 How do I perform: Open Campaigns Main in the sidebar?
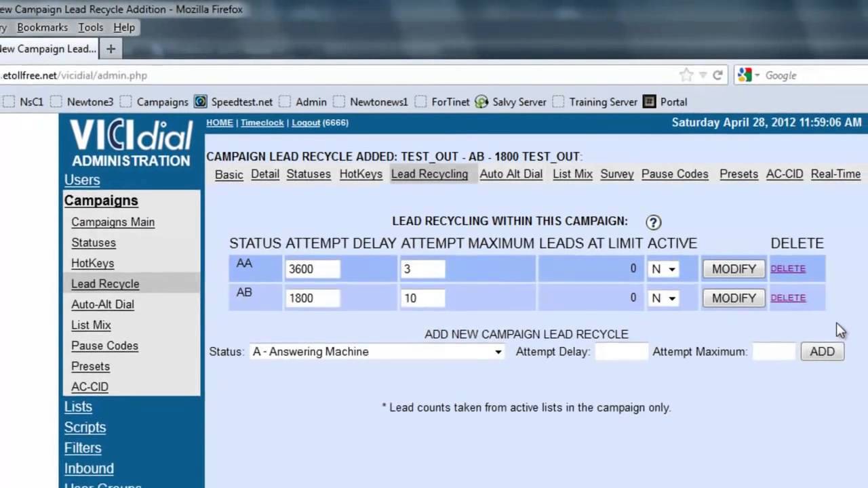pyautogui.click(x=113, y=222)
